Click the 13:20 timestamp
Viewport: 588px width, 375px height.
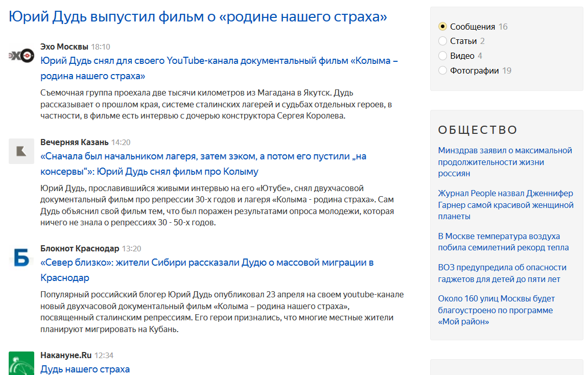click(132, 249)
